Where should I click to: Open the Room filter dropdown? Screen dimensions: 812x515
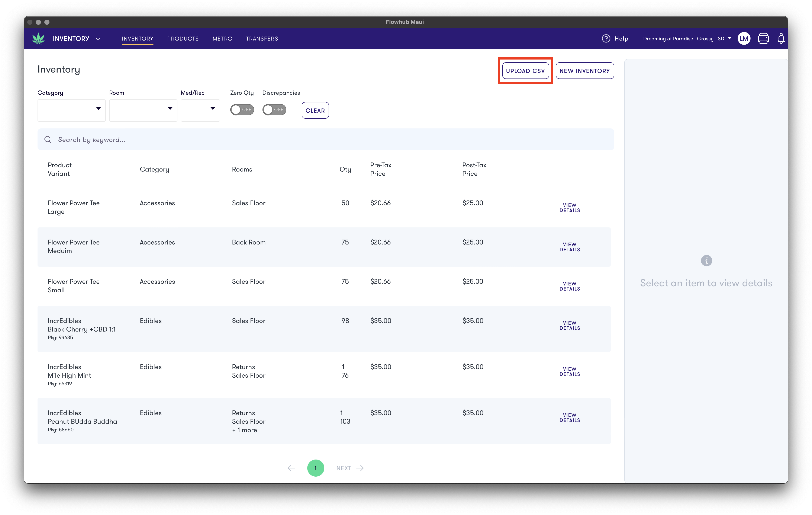pyautogui.click(x=143, y=110)
